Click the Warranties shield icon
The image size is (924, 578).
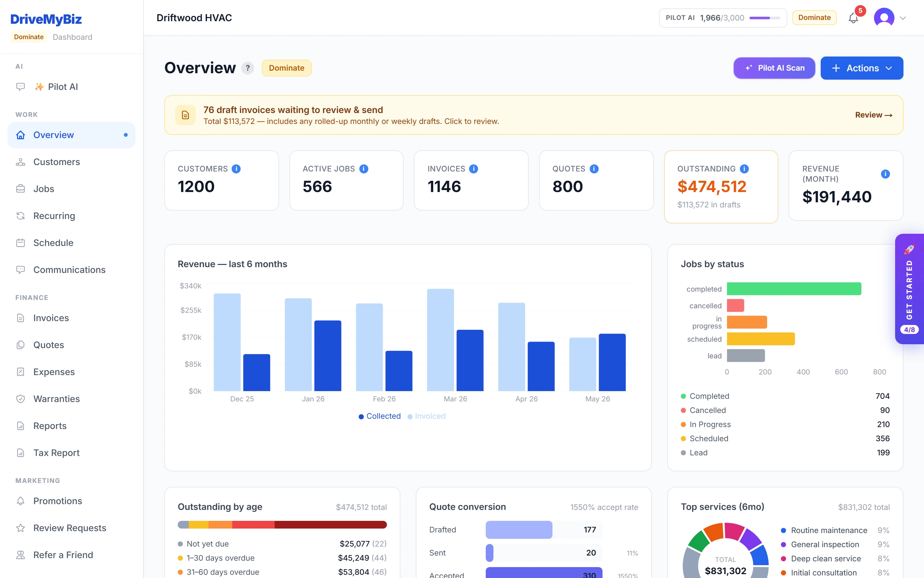tap(21, 399)
